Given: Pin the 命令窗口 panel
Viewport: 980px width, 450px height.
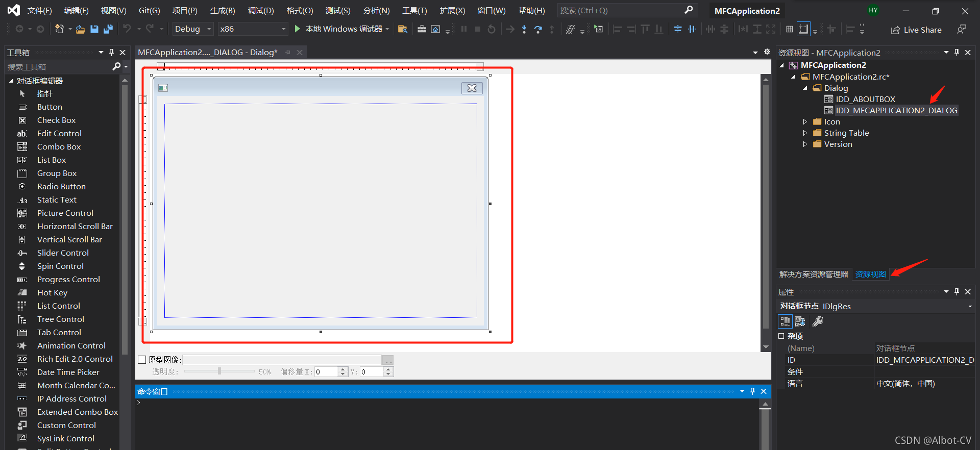Looking at the screenshot, I should [x=752, y=391].
